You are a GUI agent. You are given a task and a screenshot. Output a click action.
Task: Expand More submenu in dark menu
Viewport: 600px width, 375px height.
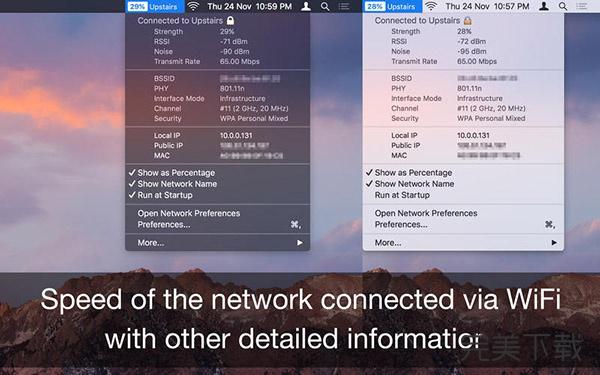217,243
